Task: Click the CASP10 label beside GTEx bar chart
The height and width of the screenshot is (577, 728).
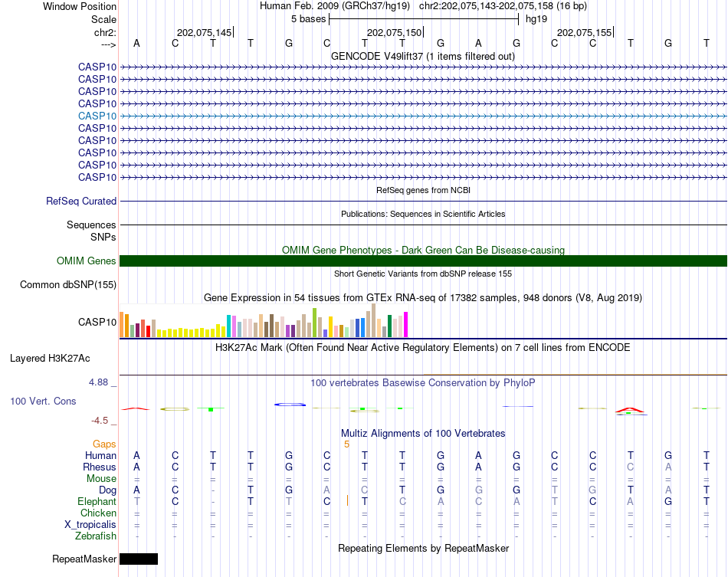Action: point(97,322)
